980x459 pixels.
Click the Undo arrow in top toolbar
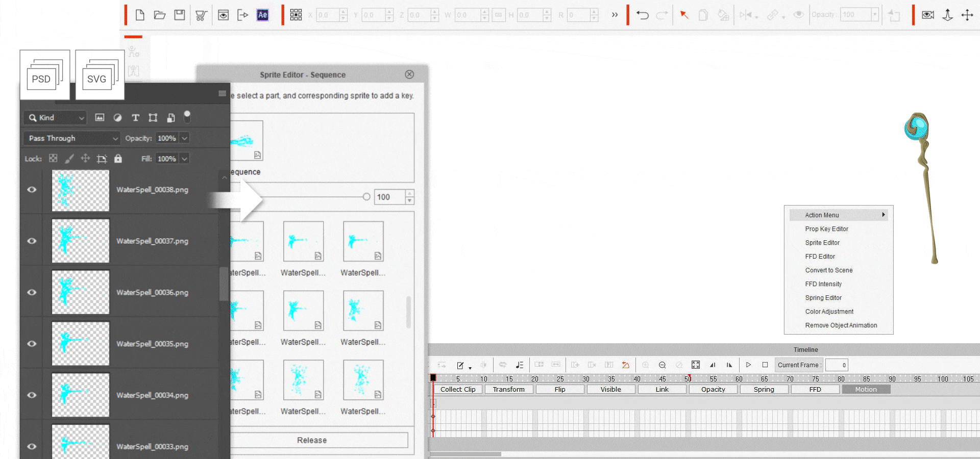tap(643, 15)
